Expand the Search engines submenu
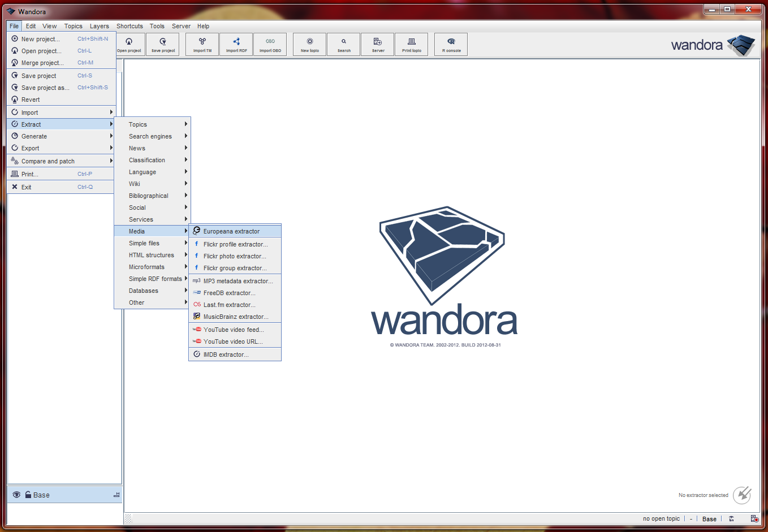Viewport: 768px width, 532px height. 152,136
